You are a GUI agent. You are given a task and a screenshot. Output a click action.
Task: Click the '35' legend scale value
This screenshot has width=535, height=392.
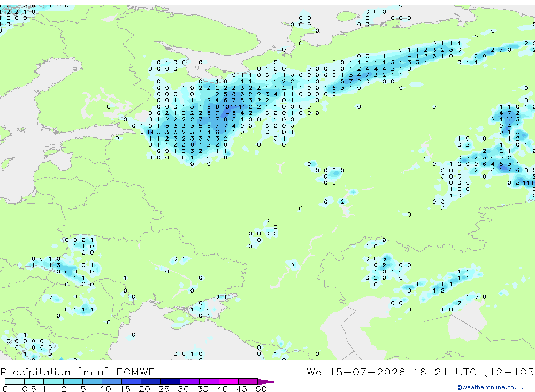(x=203, y=389)
